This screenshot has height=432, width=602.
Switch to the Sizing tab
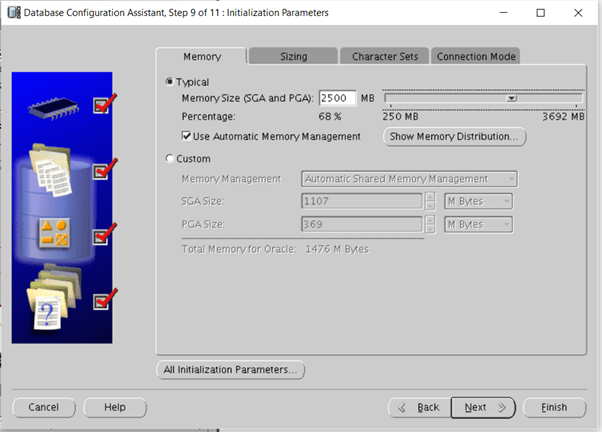click(x=293, y=57)
